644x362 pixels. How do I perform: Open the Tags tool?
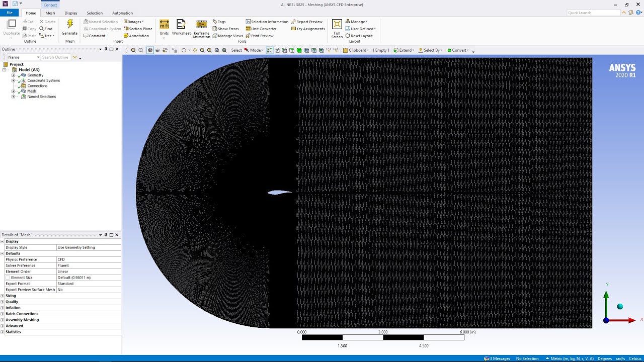(x=219, y=22)
